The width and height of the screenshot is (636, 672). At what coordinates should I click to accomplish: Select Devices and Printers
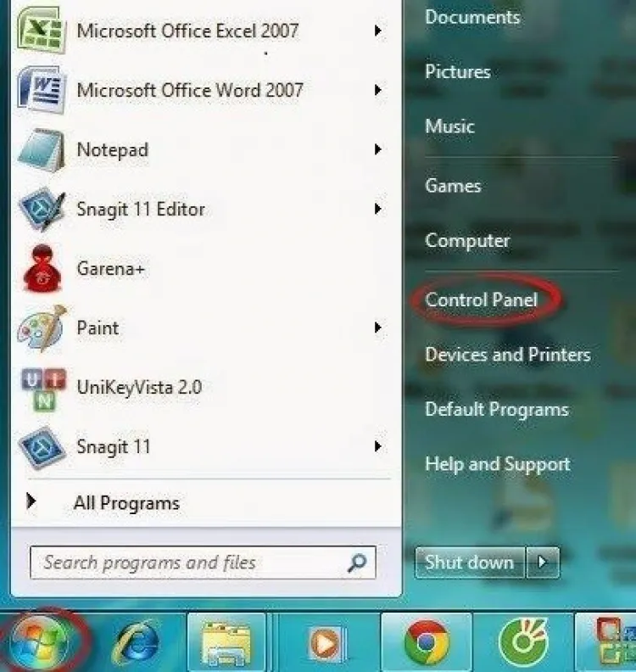[508, 355]
